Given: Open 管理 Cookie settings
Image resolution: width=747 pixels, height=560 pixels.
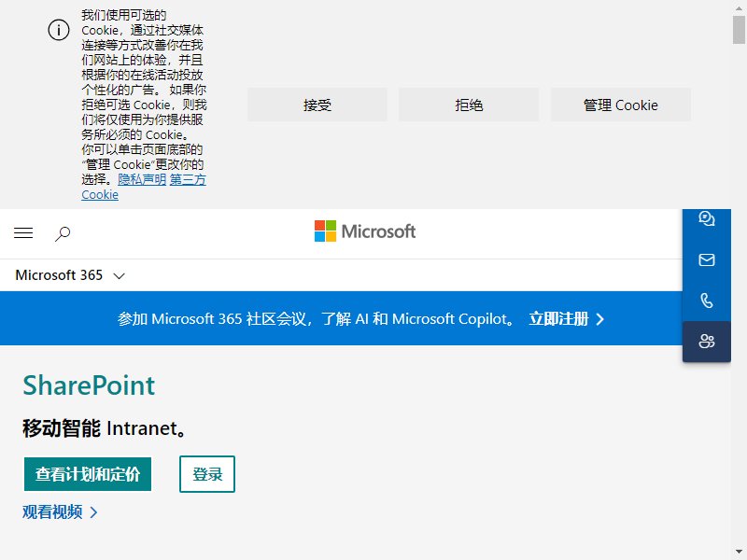Looking at the screenshot, I should tap(620, 105).
